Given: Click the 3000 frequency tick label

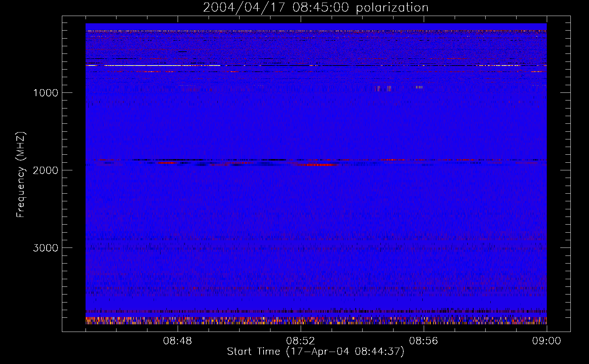Looking at the screenshot, I should tap(46, 248).
